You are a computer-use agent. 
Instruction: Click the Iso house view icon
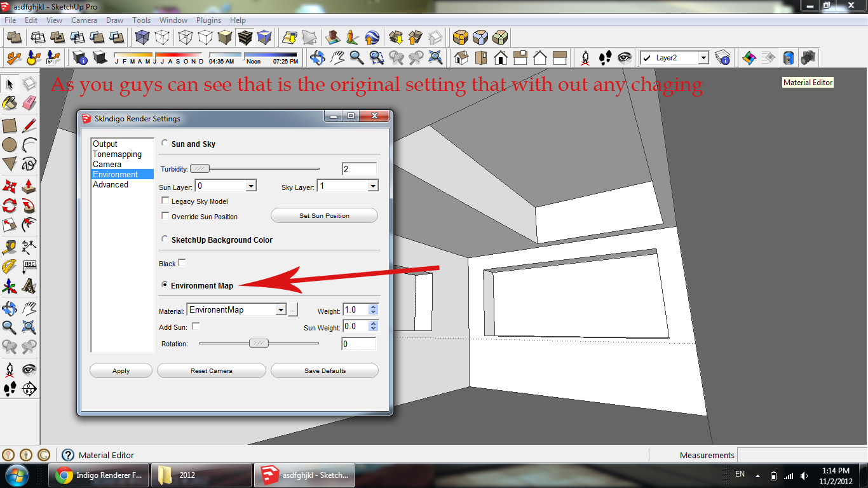pos(462,58)
